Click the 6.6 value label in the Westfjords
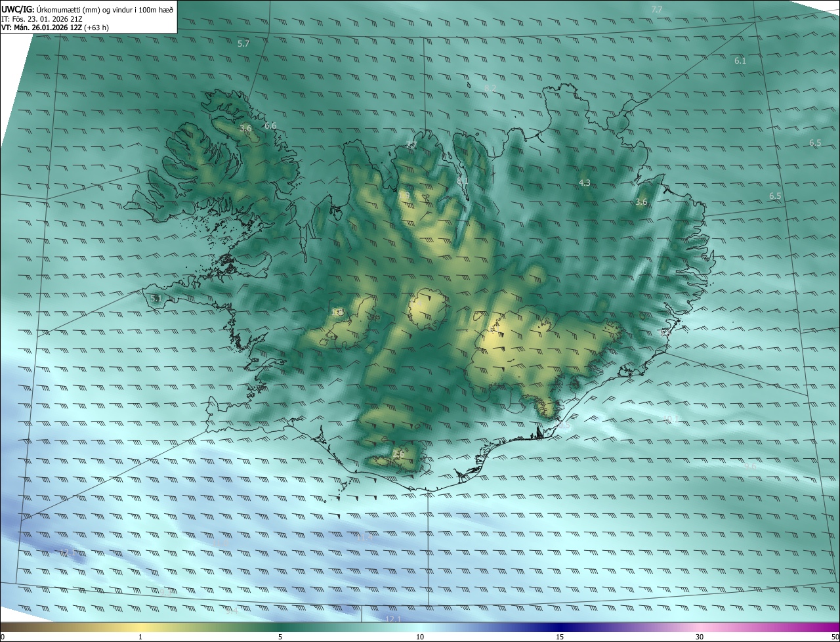 (x=270, y=125)
